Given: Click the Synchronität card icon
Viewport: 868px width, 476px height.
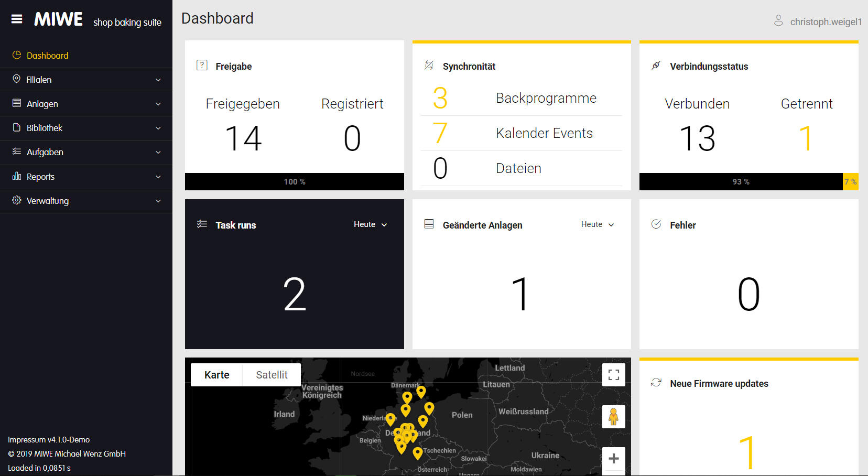Looking at the screenshot, I should (x=429, y=66).
